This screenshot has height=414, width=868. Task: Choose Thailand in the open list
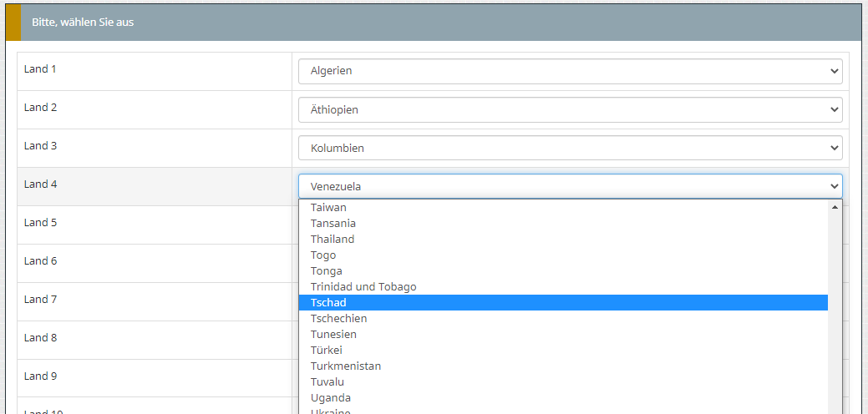click(x=332, y=239)
